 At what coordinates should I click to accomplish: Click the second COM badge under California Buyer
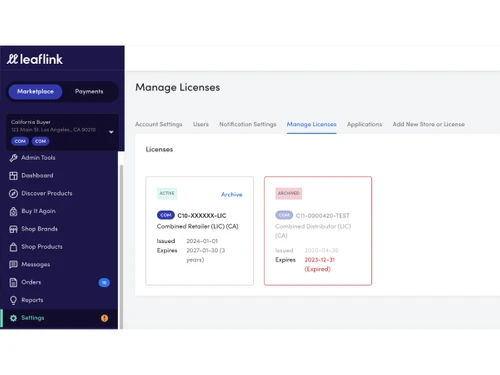point(41,141)
